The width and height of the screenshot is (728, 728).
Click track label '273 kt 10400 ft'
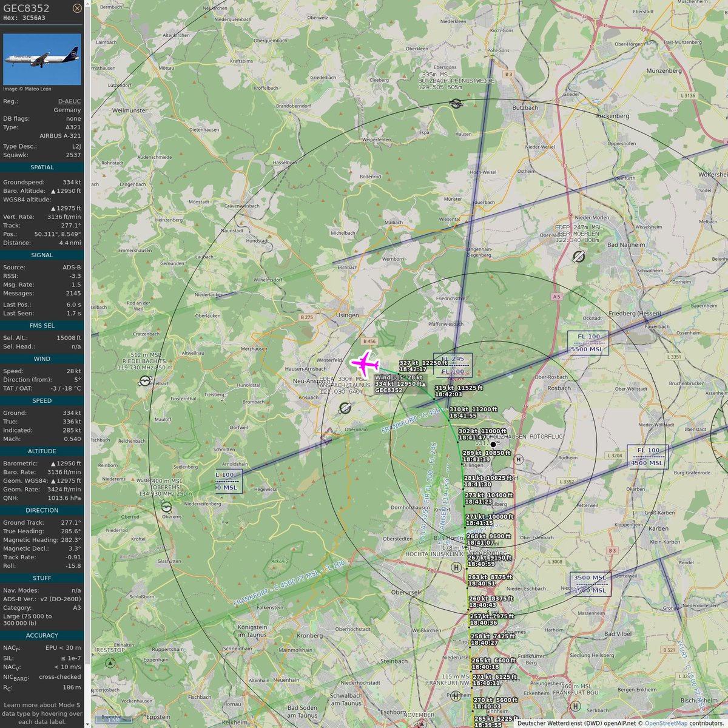[489, 495]
